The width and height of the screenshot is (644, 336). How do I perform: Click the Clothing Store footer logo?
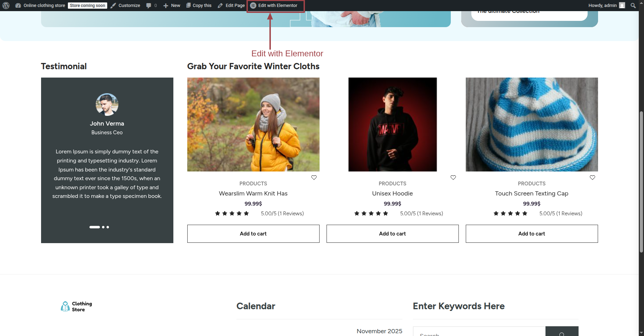(x=76, y=306)
